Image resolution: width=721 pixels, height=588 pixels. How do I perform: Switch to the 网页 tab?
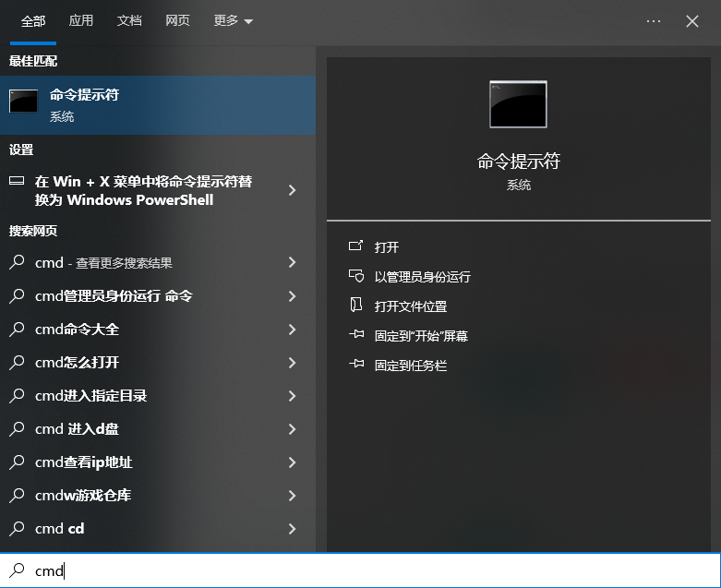[x=177, y=20]
